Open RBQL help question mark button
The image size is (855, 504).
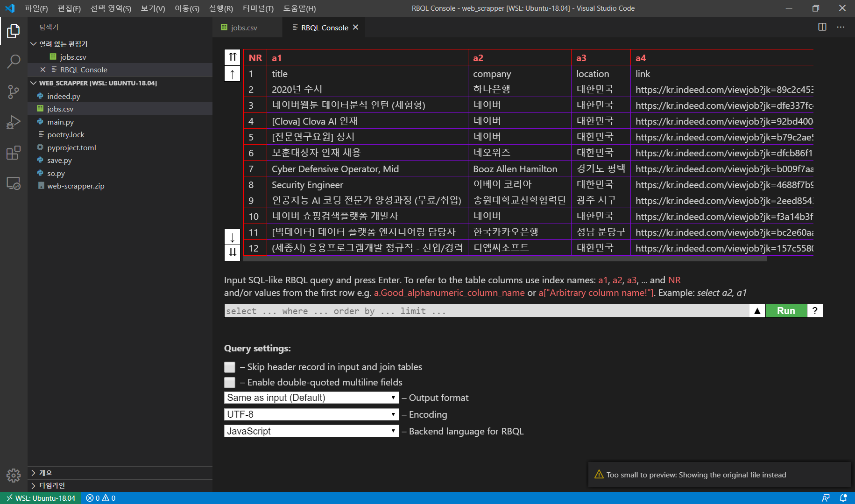pyautogui.click(x=815, y=311)
